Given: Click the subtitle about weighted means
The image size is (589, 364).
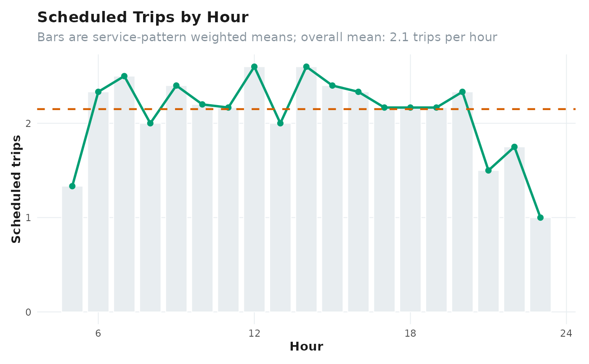Looking at the screenshot, I should 267,37.
